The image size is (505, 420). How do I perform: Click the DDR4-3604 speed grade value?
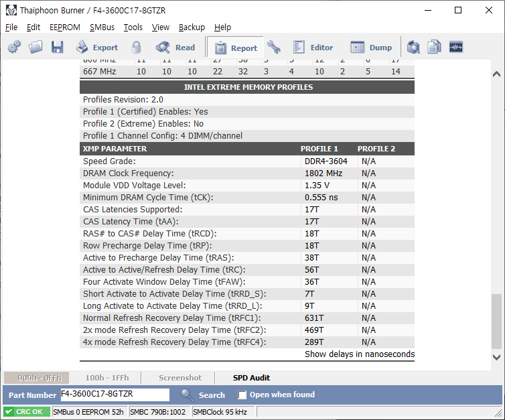(x=326, y=161)
